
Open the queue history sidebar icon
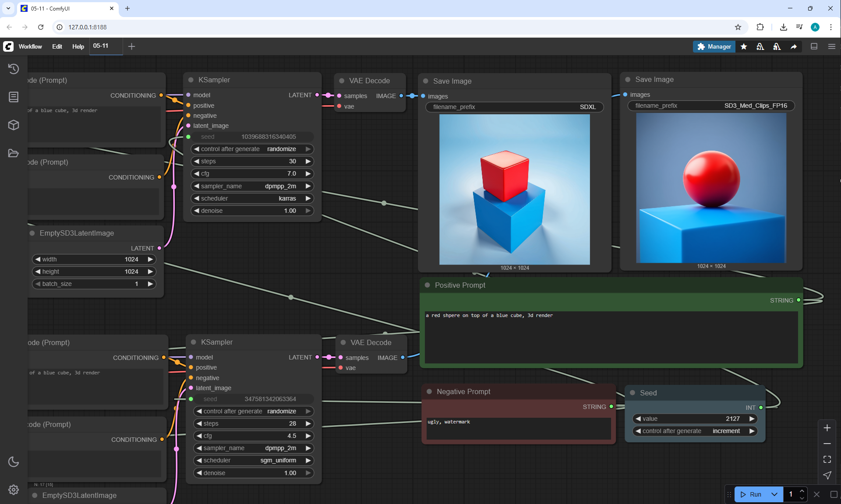click(x=14, y=69)
